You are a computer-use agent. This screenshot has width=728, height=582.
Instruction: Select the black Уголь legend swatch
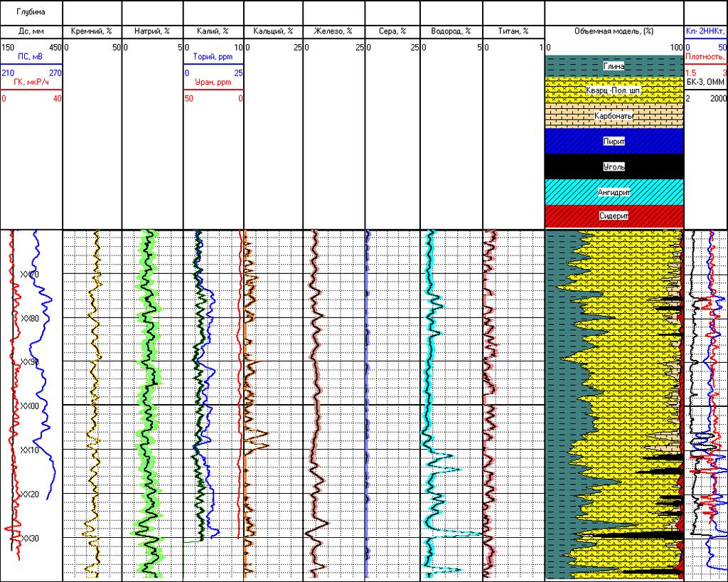[614, 166]
